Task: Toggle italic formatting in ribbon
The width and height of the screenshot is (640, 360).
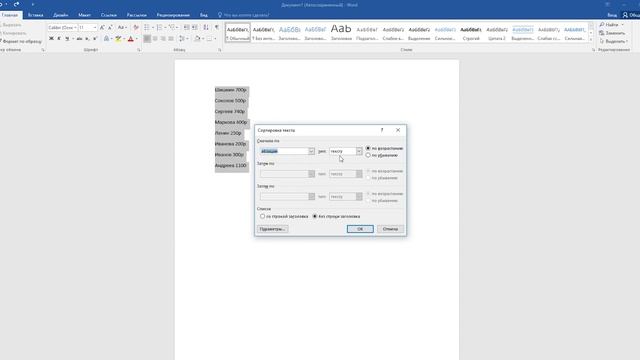Action: coord(59,38)
